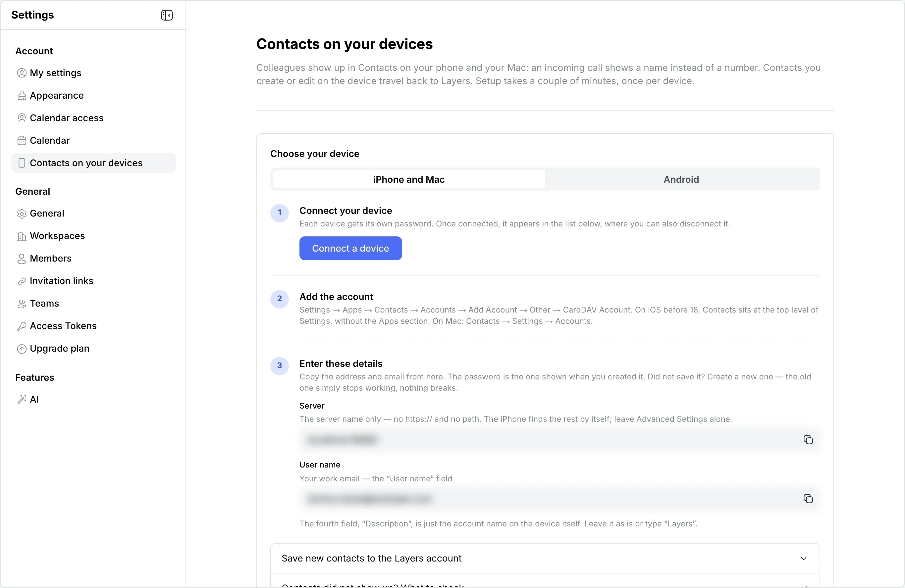The image size is (905, 588).
Task: Collapse the Settings sidebar panel icon
Action: (x=167, y=15)
